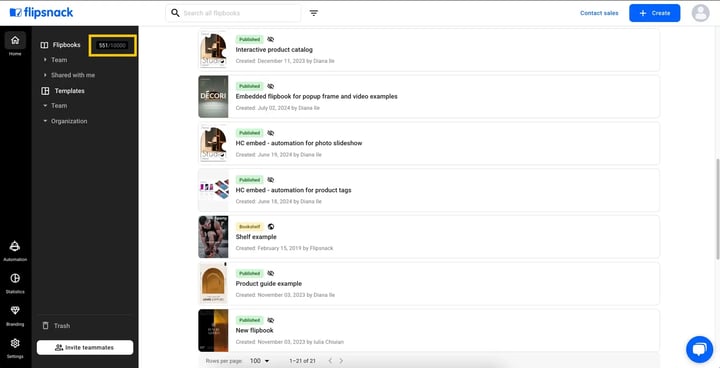This screenshot has width=720, height=368.
Task: Click thumbnail of Product guide example
Action: pyautogui.click(x=214, y=284)
